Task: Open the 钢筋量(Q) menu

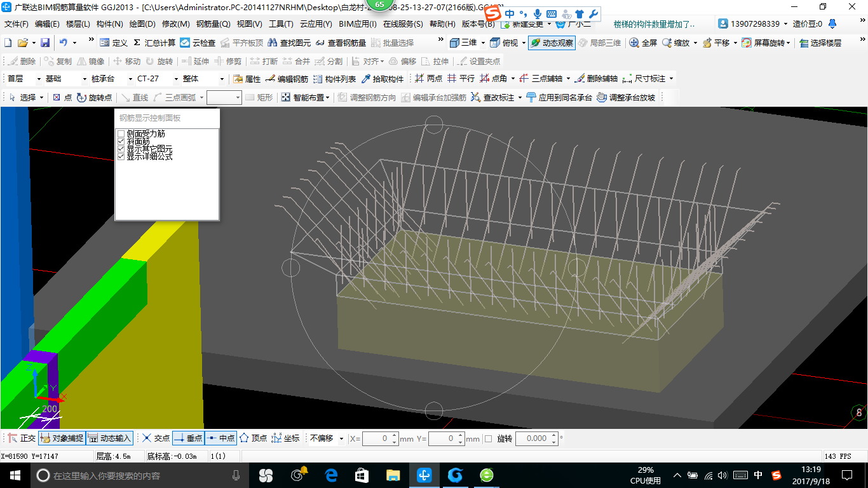Action: tap(213, 24)
